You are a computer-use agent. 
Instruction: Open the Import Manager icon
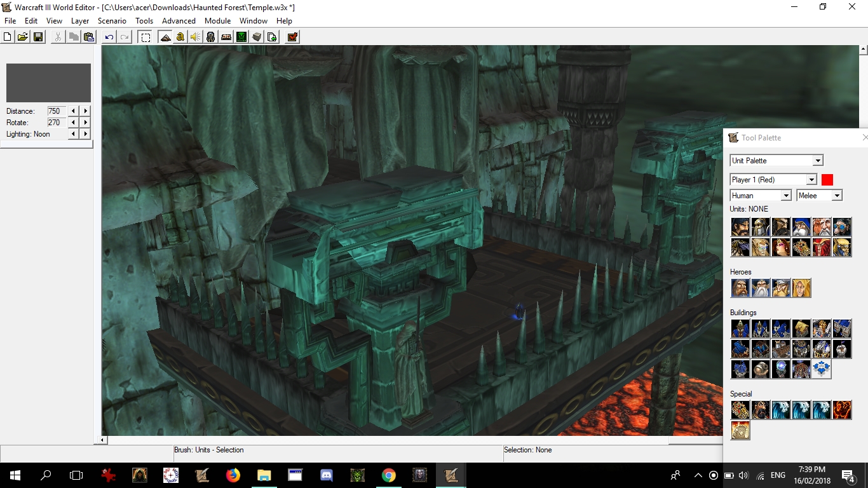coord(272,37)
